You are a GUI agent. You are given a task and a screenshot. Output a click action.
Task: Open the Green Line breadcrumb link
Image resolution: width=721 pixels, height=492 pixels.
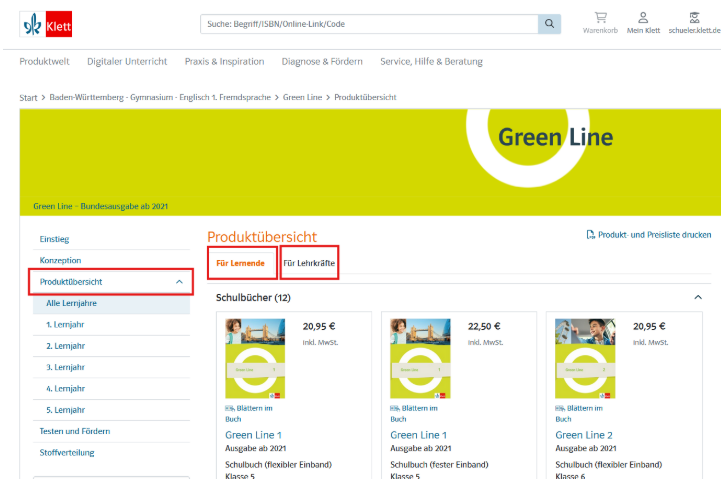point(302,97)
